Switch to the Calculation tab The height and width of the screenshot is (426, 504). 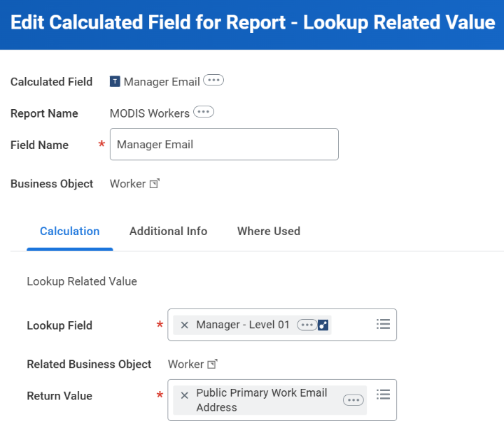[x=70, y=232]
